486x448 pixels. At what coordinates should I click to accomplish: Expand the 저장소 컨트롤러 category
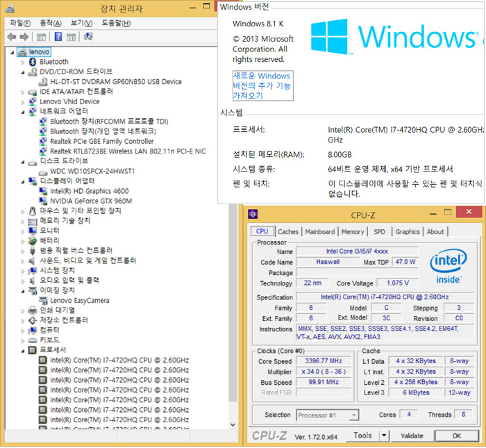pyautogui.click(x=23, y=321)
